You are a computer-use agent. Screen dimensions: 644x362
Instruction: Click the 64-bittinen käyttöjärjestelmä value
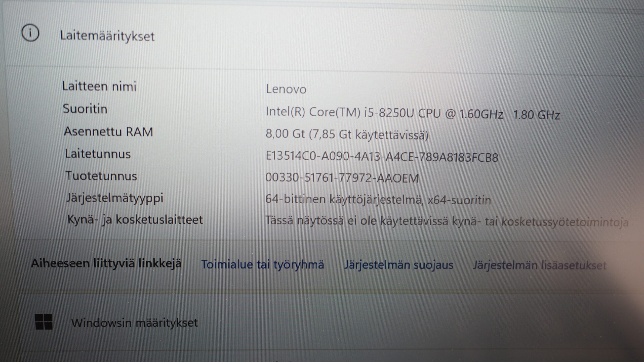378,200
